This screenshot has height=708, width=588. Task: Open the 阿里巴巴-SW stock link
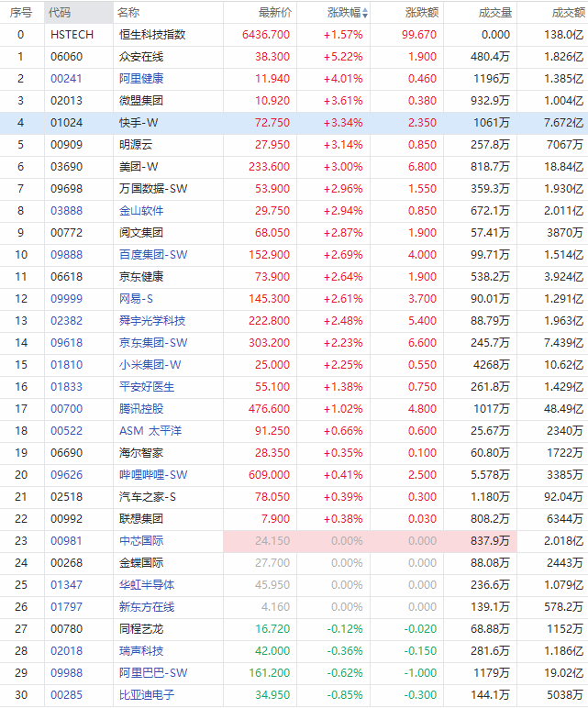point(153,673)
